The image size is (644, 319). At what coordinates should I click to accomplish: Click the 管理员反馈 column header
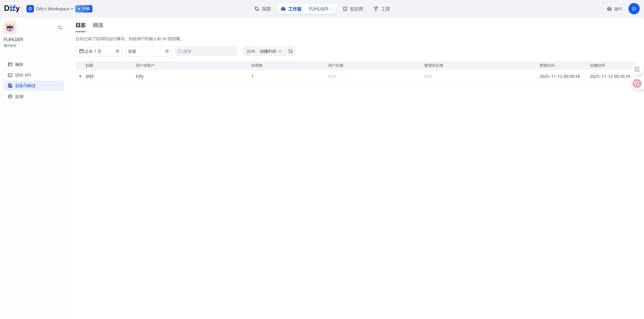[x=434, y=65]
